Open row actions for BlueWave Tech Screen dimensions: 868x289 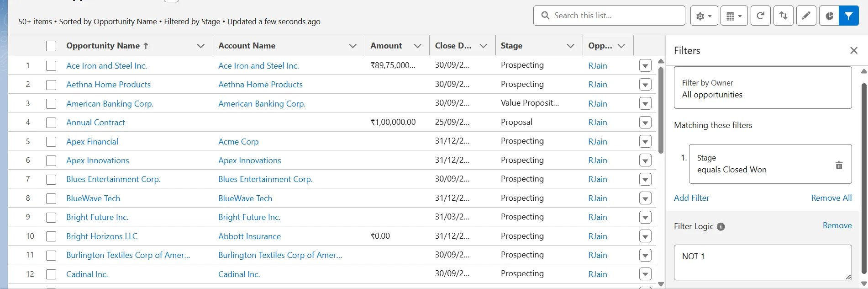(x=645, y=198)
